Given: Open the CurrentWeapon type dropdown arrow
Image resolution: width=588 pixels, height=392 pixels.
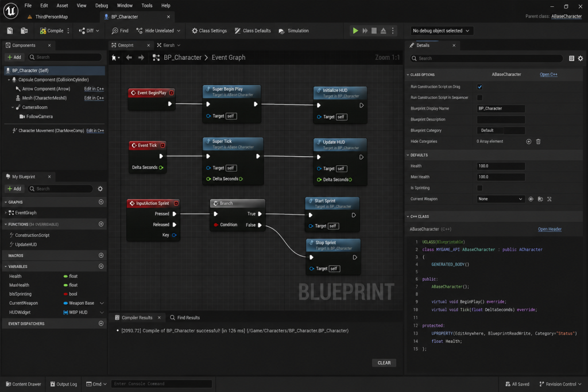Looking at the screenshot, I should pos(102,303).
